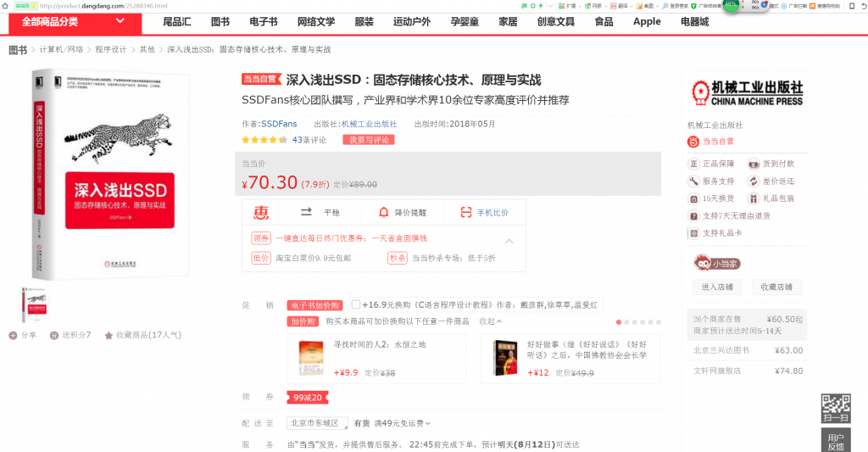
Task: Click the 收藏商品 star icon
Action: pyautogui.click(x=108, y=335)
